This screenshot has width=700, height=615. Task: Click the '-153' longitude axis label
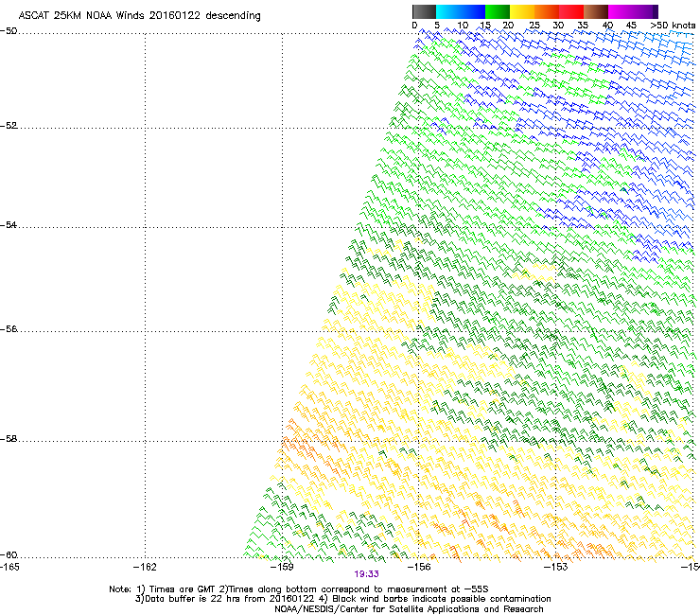click(x=556, y=567)
